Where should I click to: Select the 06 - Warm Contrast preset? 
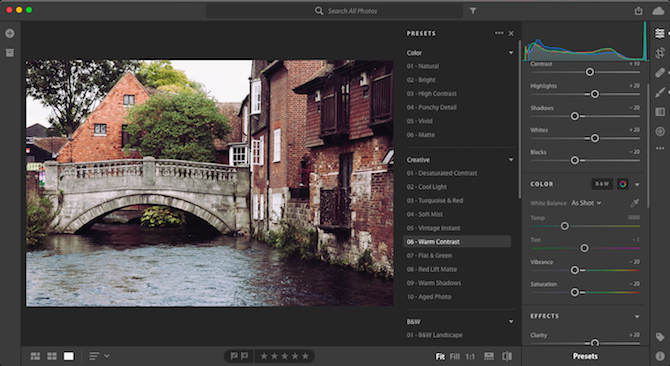(457, 242)
